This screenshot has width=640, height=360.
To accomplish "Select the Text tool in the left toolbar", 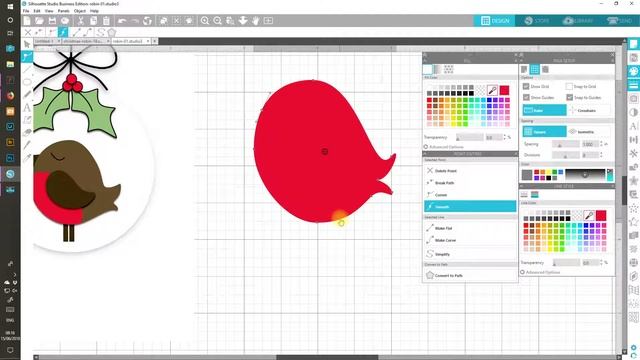I will click(27, 107).
